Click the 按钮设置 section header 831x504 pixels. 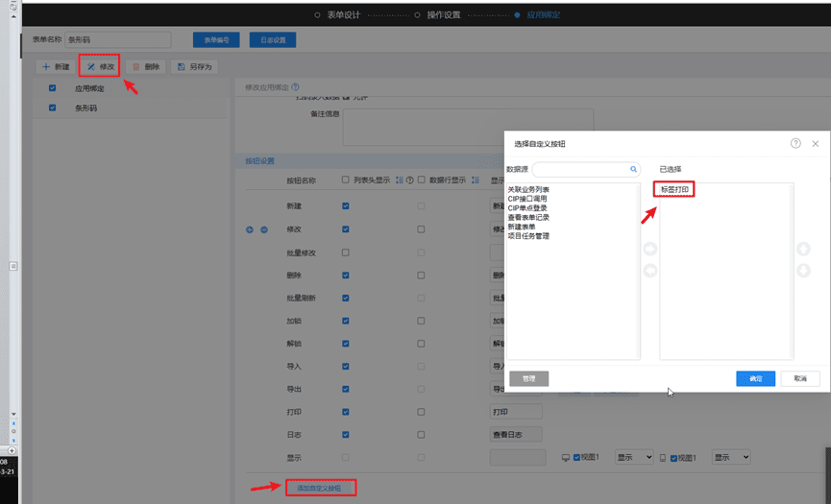[x=259, y=161]
